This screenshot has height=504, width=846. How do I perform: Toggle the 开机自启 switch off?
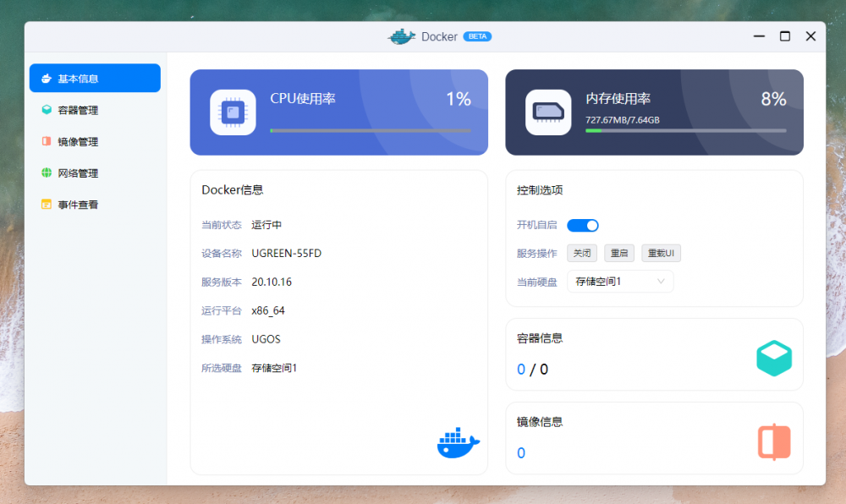coord(583,225)
